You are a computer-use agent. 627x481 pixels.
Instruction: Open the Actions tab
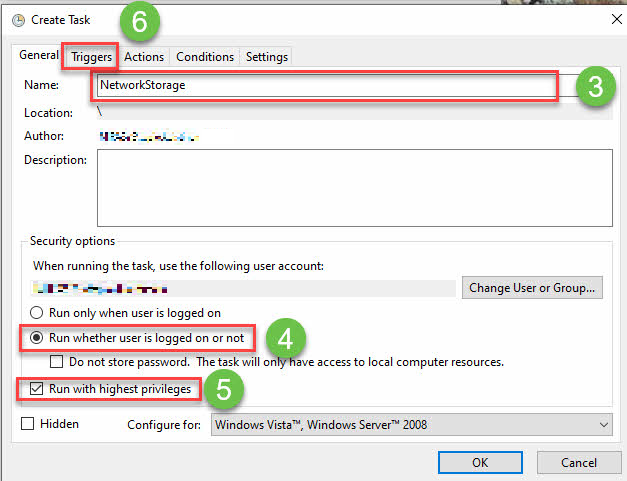click(x=144, y=57)
